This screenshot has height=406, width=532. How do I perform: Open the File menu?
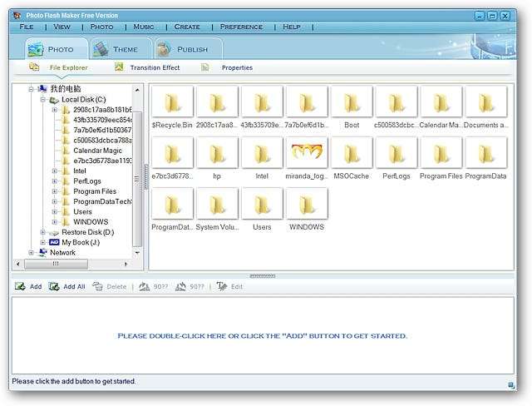tap(27, 27)
